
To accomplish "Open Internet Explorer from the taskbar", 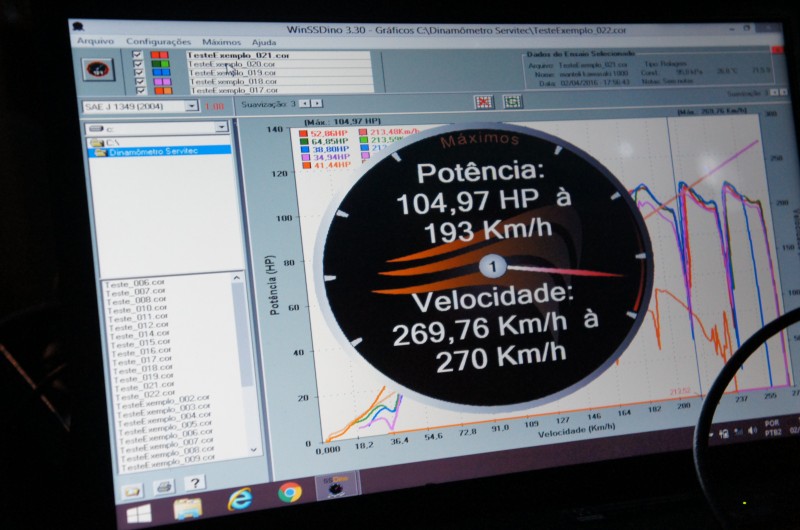I will tap(240, 497).
